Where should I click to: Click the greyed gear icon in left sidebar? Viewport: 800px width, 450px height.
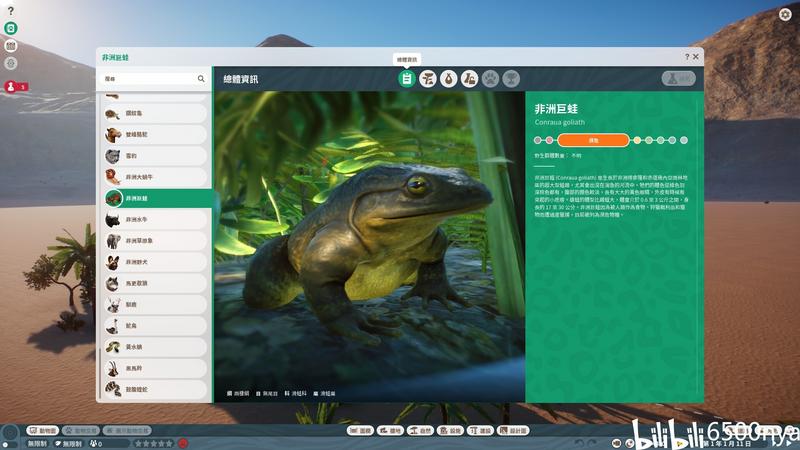[x=11, y=63]
